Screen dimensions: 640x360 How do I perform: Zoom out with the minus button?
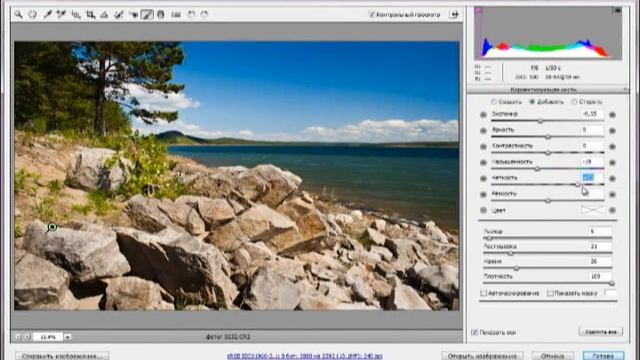coord(18,337)
